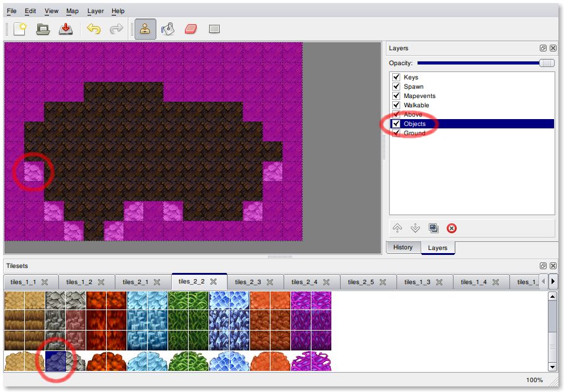Viewport: 564px width, 392px height.
Task: Remove the selected layer with red X button
Action: tap(452, 228)
